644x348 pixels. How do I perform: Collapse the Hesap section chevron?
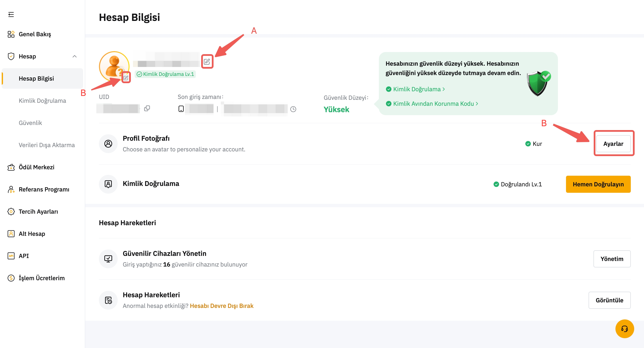(75, 56)
